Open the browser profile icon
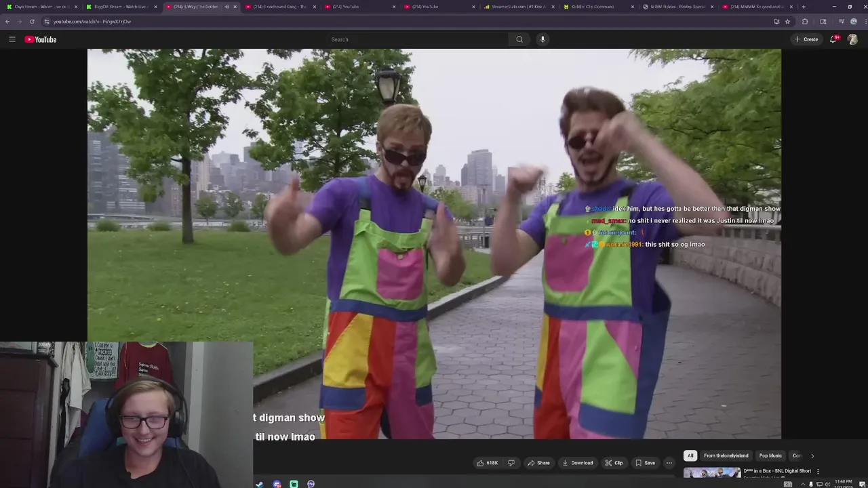This screenshot has width=868, height=488. pyautogui.click(x=854, y=22)
